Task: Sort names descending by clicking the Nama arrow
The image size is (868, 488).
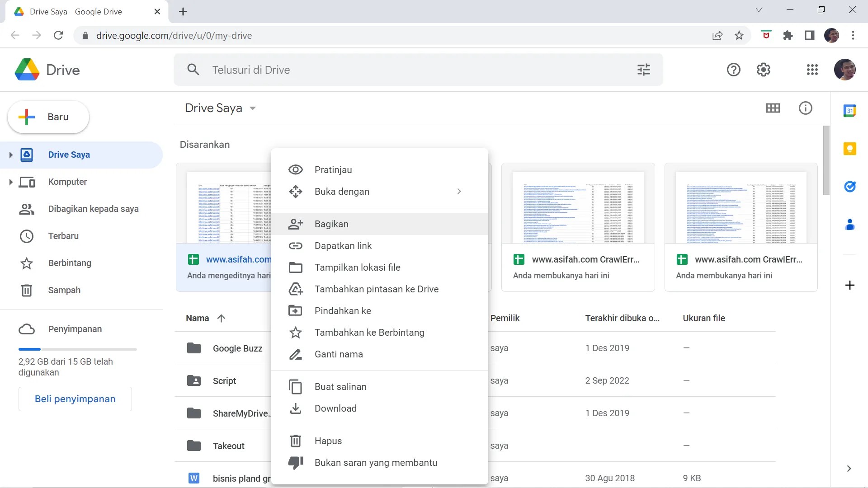Action: point(222,318)
